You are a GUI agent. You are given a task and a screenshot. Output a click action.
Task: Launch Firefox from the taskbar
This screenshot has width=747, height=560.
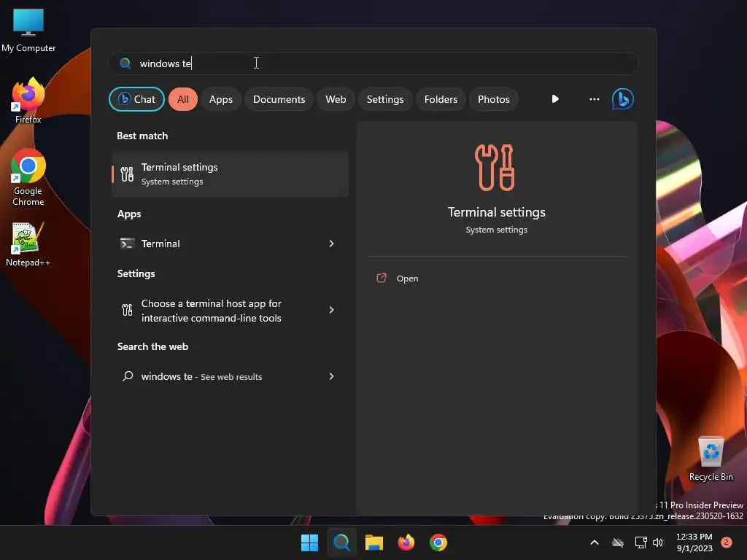coord(406,542)
